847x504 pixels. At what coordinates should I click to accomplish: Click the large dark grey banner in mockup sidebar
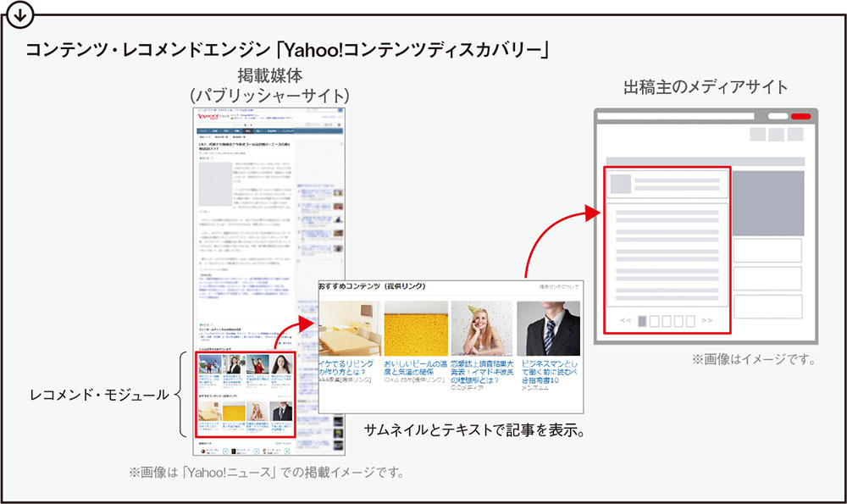point(768,203)
